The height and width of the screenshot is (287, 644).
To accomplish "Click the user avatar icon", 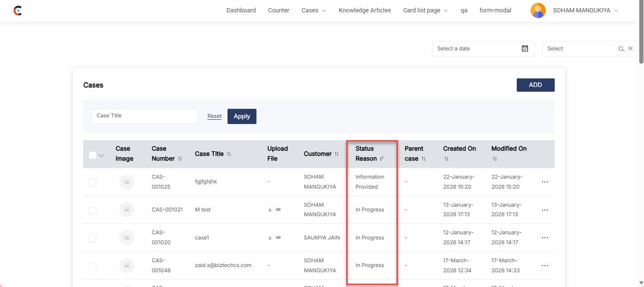I will [538, 10].
